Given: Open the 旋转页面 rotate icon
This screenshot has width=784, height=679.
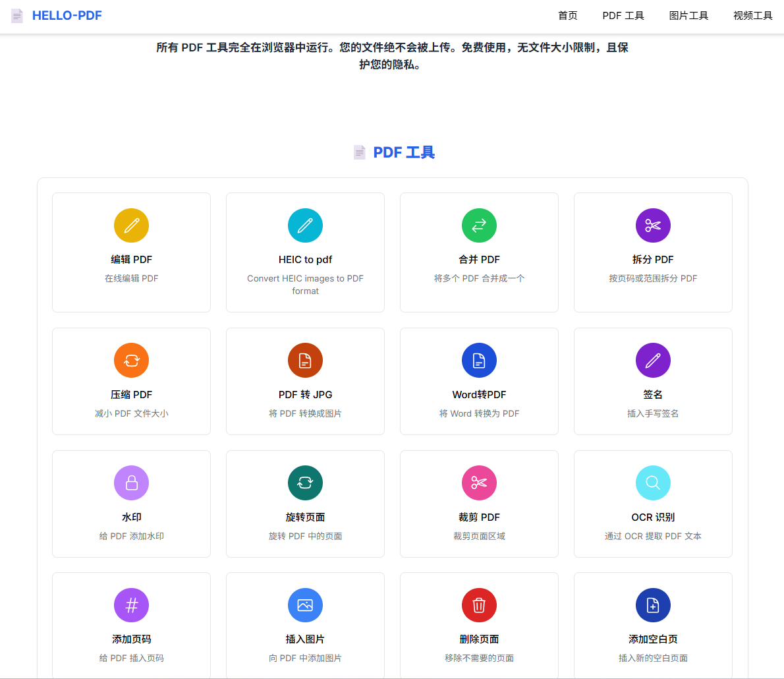Looking at the screenshot, I should pyautogui.click(x=305, y=483).
